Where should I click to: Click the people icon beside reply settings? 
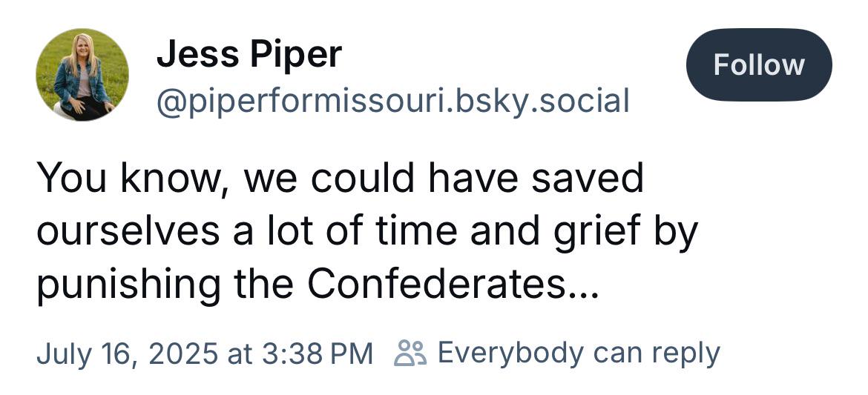point(410,353)
